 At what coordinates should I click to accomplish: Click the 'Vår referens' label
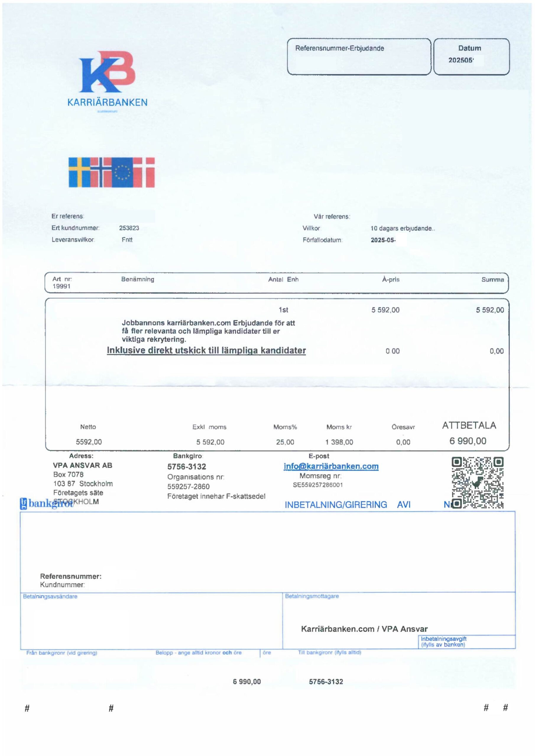[x=332, y=217]
